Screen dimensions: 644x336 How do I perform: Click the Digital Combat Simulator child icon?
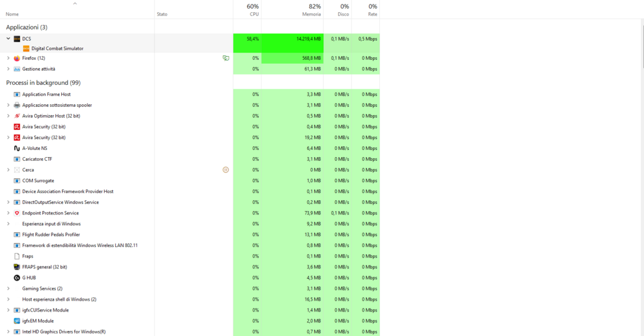[26, 48]
